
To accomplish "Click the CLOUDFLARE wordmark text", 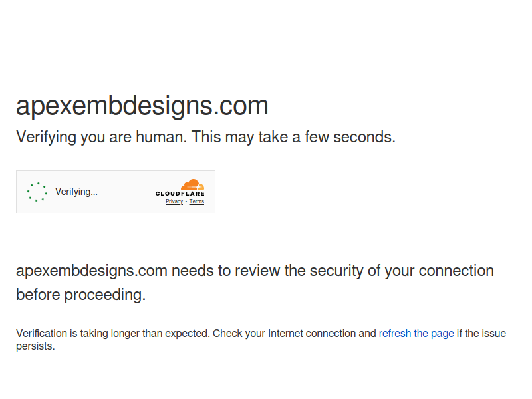I will [180, 194].
